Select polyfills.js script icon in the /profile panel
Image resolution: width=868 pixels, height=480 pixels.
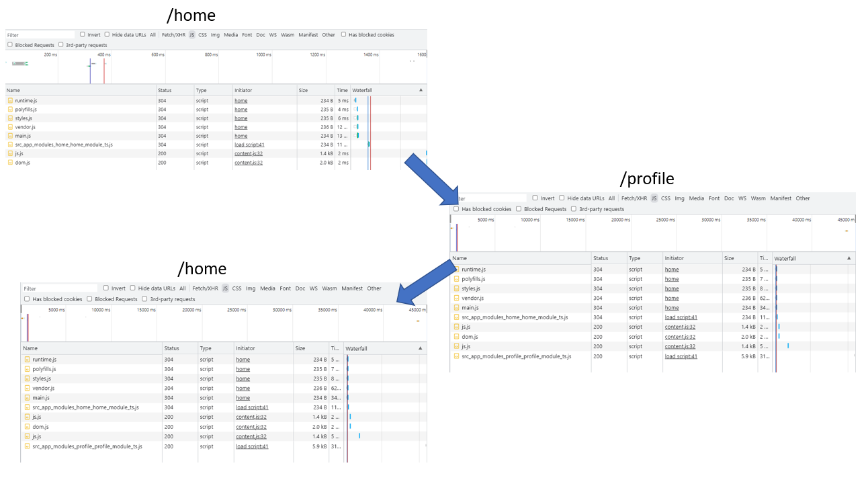pyautogui.click(x=457, y=279)
